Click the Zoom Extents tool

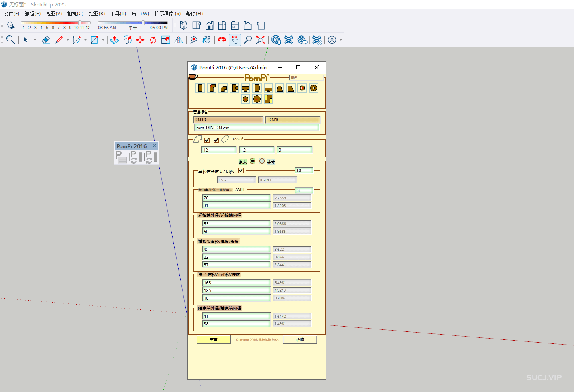(x=261, y=40)
